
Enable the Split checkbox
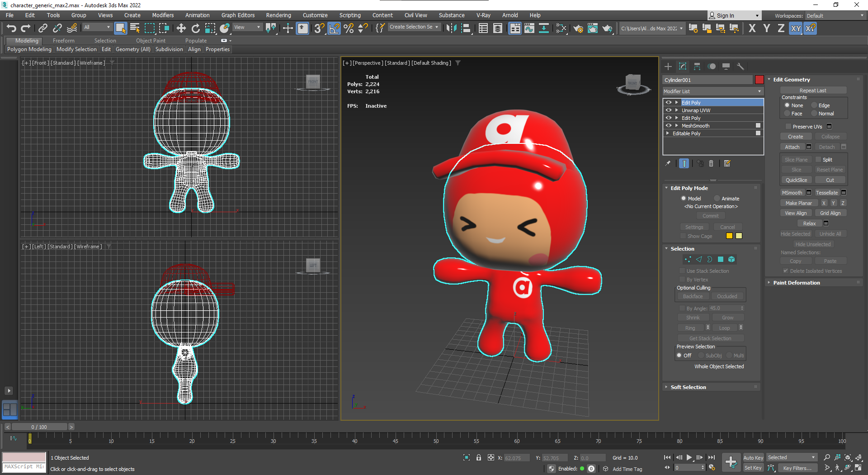pos(818,160)
